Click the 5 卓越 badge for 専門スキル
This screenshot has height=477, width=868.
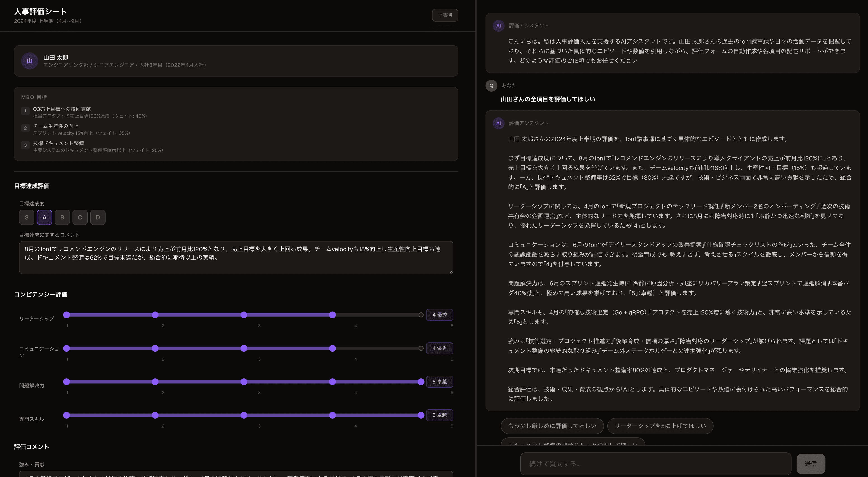pyautogui.click(x=439, y=415)
